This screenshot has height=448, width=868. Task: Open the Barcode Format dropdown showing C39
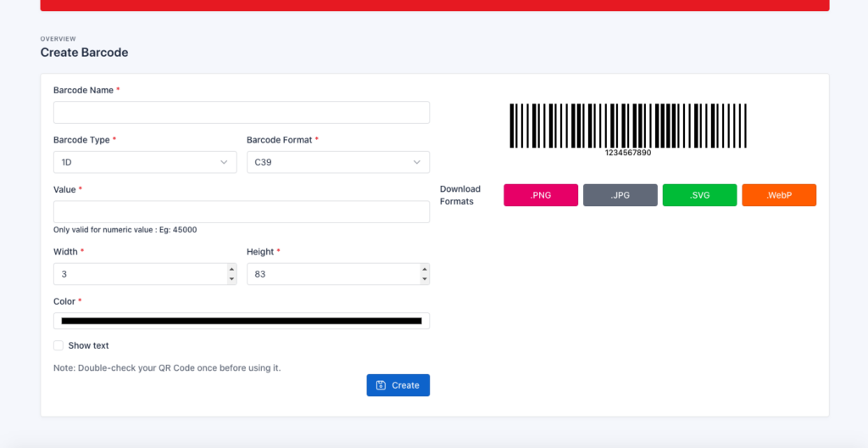point(338,162)
